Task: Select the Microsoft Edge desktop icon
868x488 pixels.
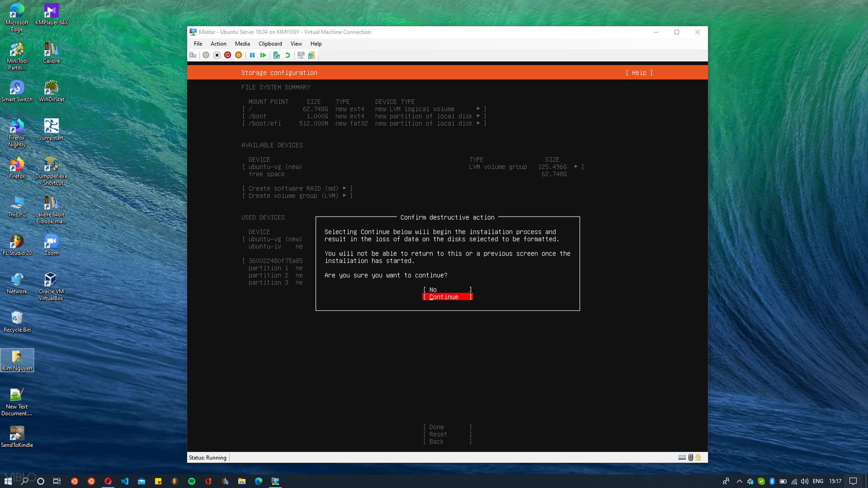Action: [x=17, y=18]
